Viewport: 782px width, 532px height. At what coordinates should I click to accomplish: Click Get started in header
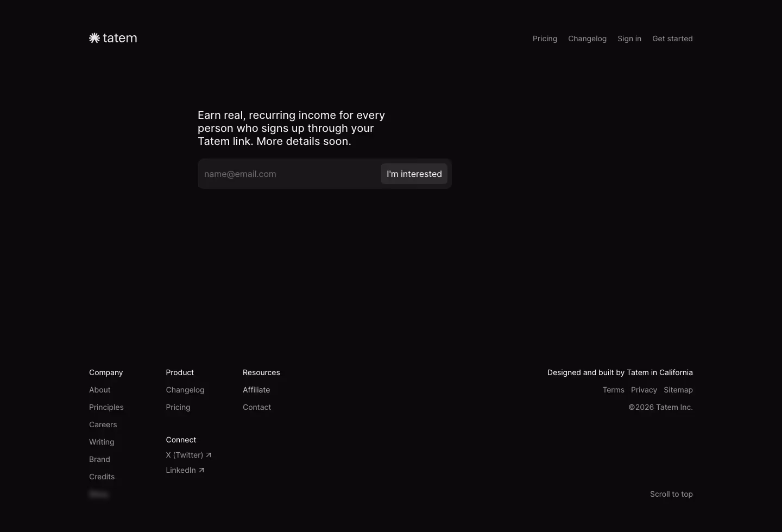click(x=672, y=39)
